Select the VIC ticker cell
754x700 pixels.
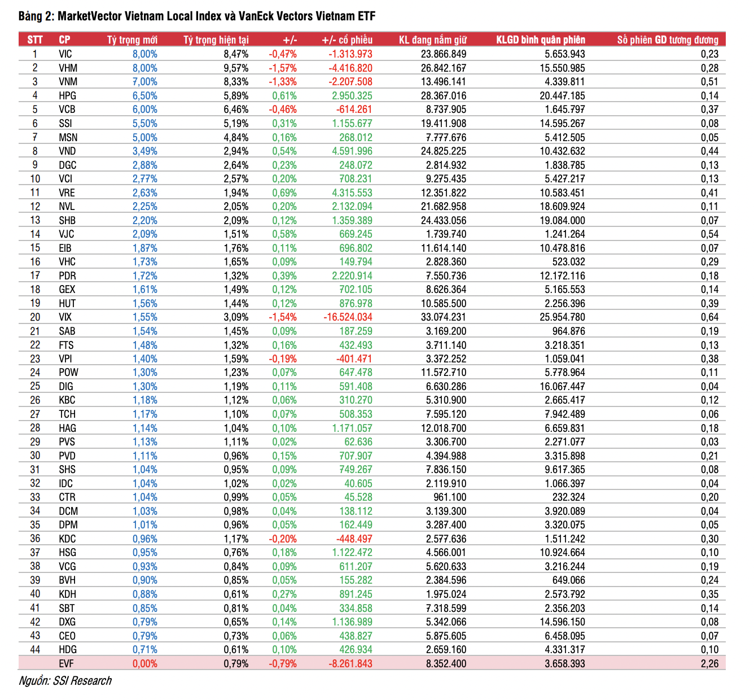coord(65,54)
